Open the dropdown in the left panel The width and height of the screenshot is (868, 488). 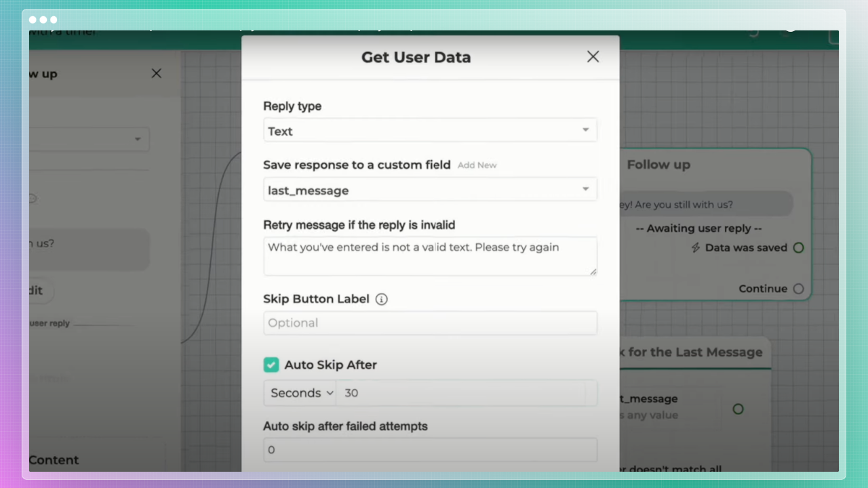point(90,139)
